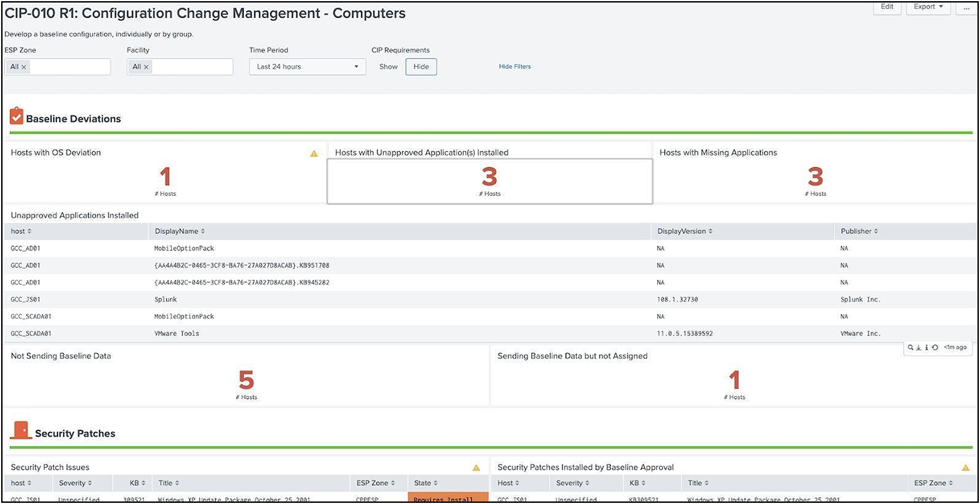Select Show for CIP Requirements
980x504 pixels.
click(389, 66)
